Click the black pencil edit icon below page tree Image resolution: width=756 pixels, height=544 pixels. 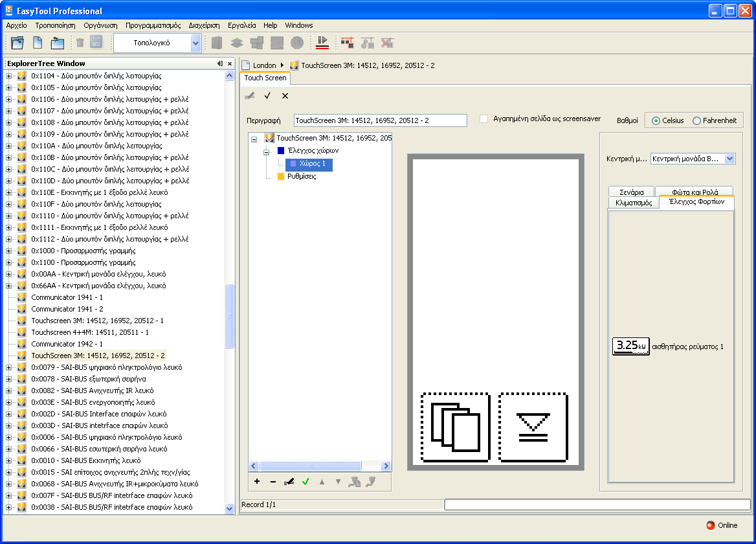pos(289,481)
